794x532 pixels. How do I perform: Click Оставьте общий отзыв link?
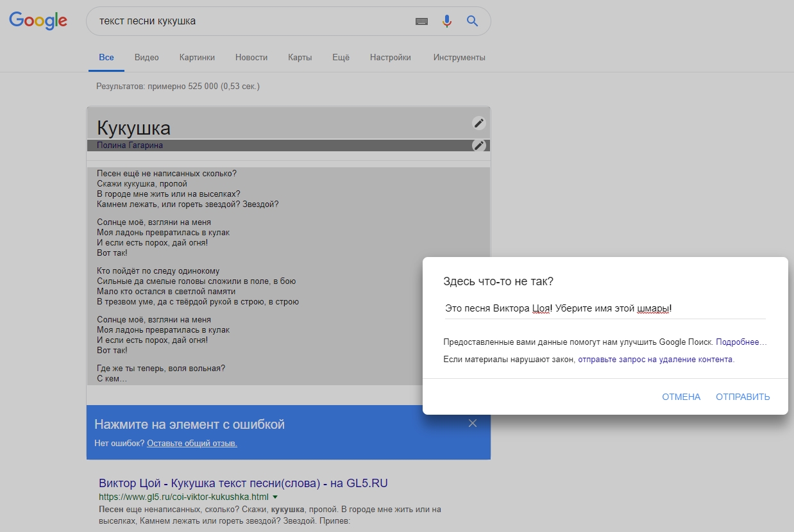pos(192,443)
